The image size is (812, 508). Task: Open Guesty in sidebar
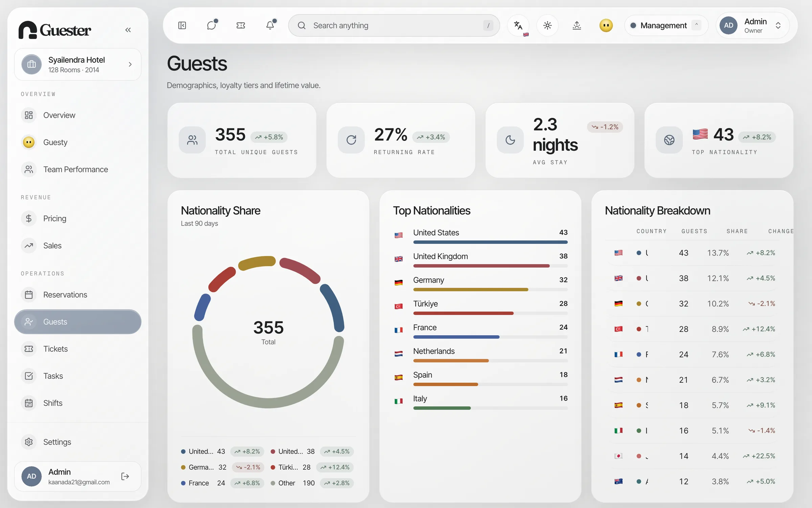click(x=78, y=142)
